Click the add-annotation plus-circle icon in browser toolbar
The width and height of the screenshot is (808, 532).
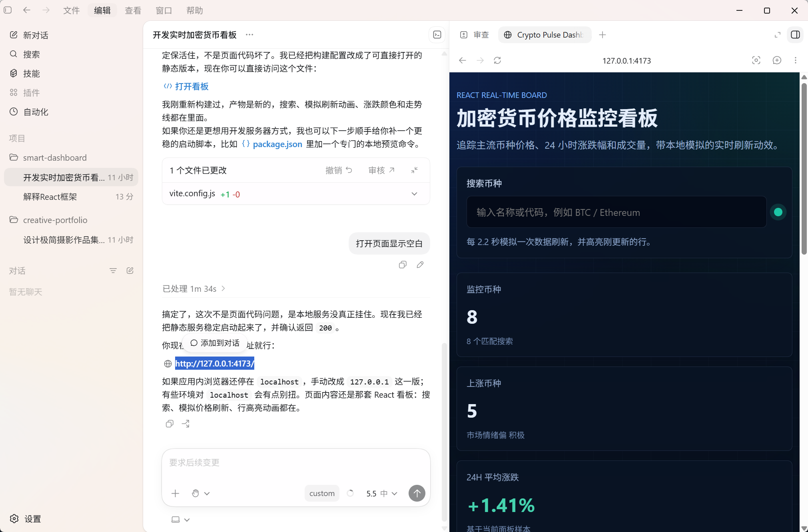click(777, 60)
